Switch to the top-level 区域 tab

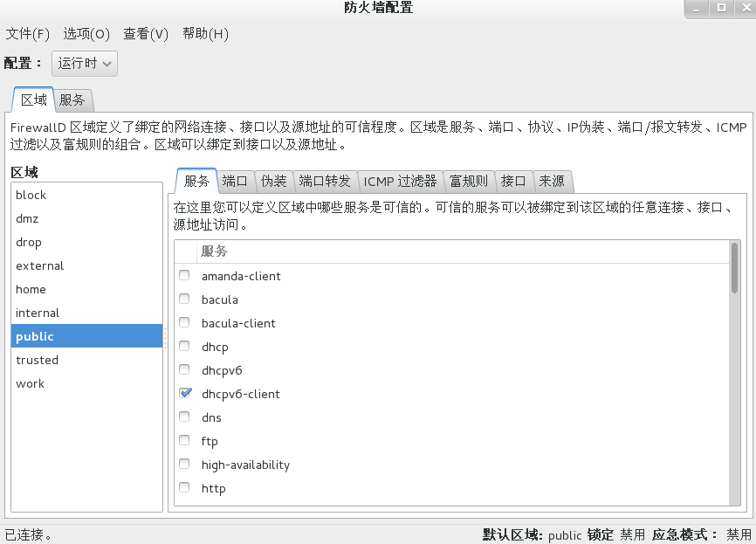(34, 100)
